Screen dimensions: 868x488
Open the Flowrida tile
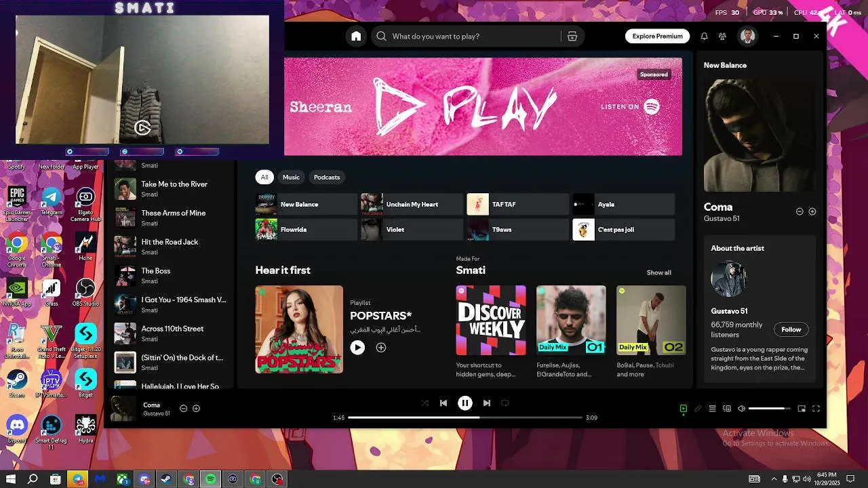click(x=307, y=230)
